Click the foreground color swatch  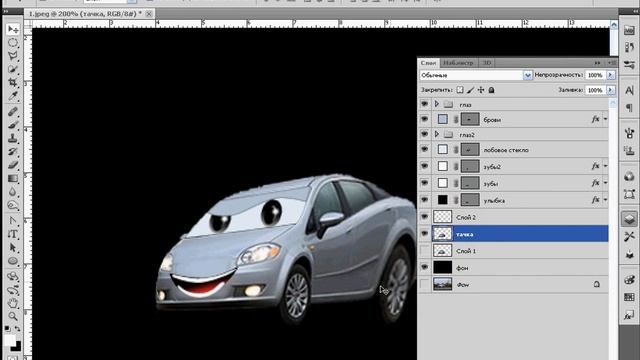pyautogui.click(x=9, y=340)
